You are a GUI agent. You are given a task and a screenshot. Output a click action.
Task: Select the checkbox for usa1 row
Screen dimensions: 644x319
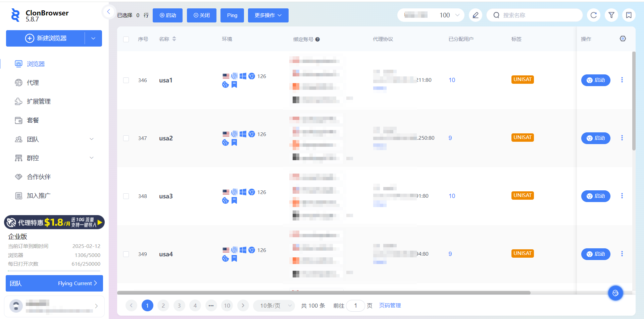coord(126,80)
